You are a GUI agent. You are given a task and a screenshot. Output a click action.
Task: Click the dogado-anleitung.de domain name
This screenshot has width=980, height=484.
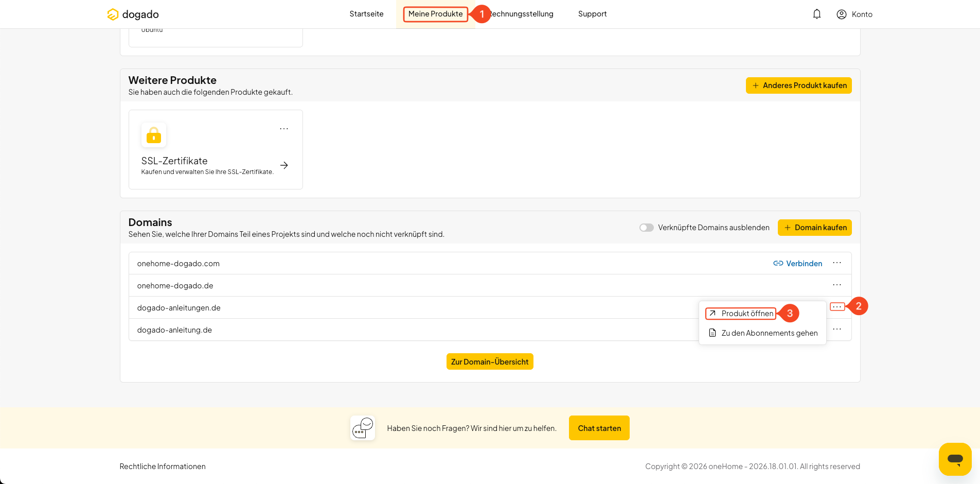pyautogui.click(x=174, y=330)
